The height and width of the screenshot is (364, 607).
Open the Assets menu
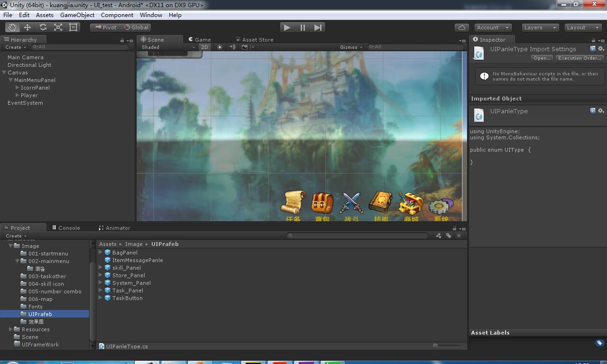tap(45, 15)
